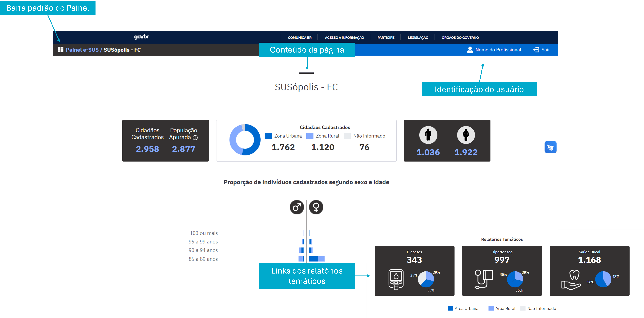Click male count 1.036
This screenshot has width=644, height=318.
click(428, 152)
